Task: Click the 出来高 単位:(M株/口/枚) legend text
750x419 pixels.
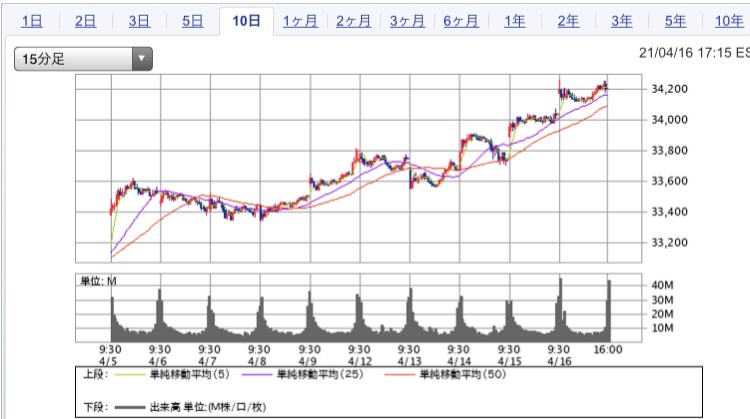Action: 208,408
